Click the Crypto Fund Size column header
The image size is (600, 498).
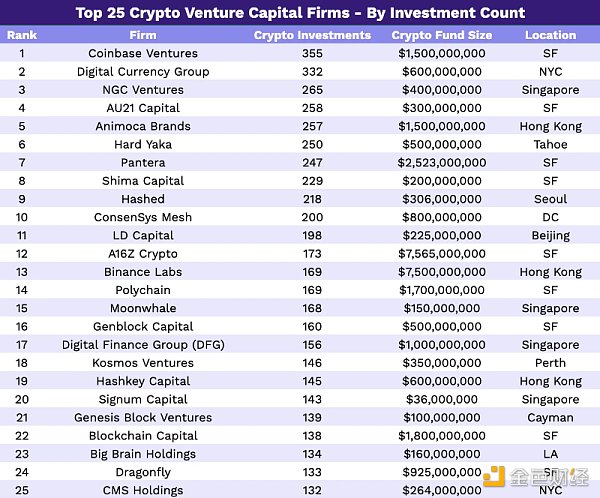click(442, 35)
